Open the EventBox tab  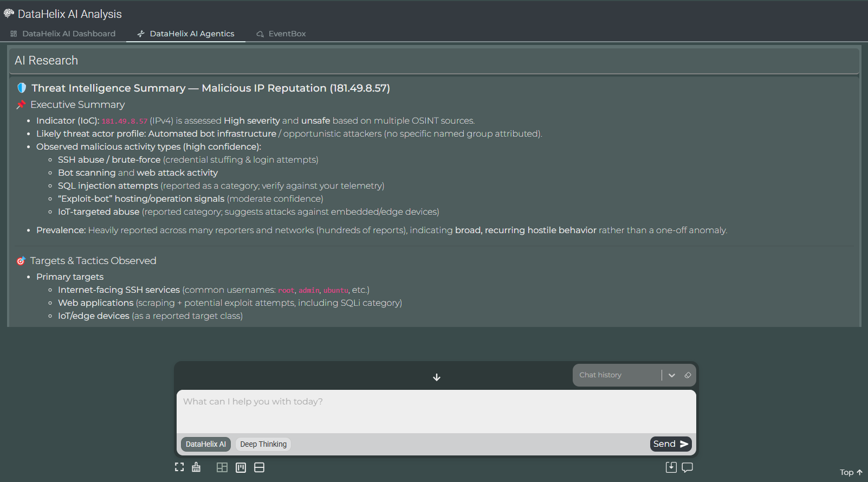[281, 34]
